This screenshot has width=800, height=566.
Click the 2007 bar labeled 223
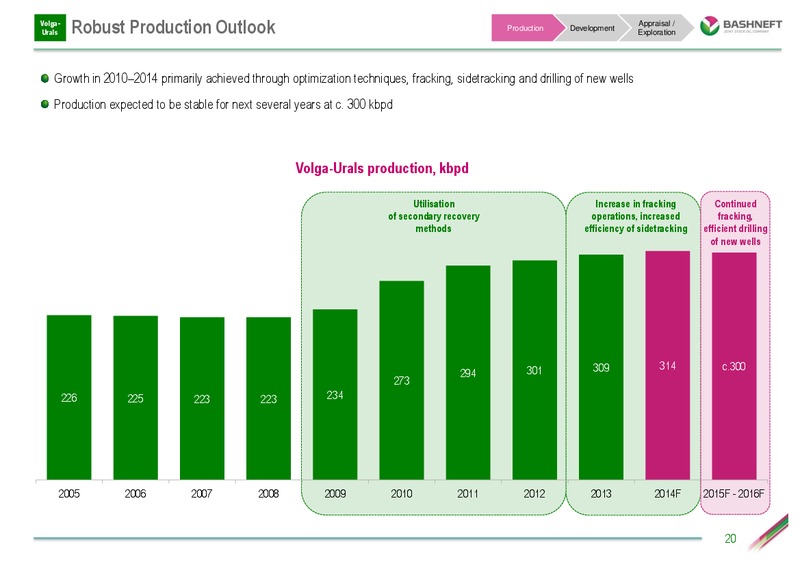(x=202, y=398)
